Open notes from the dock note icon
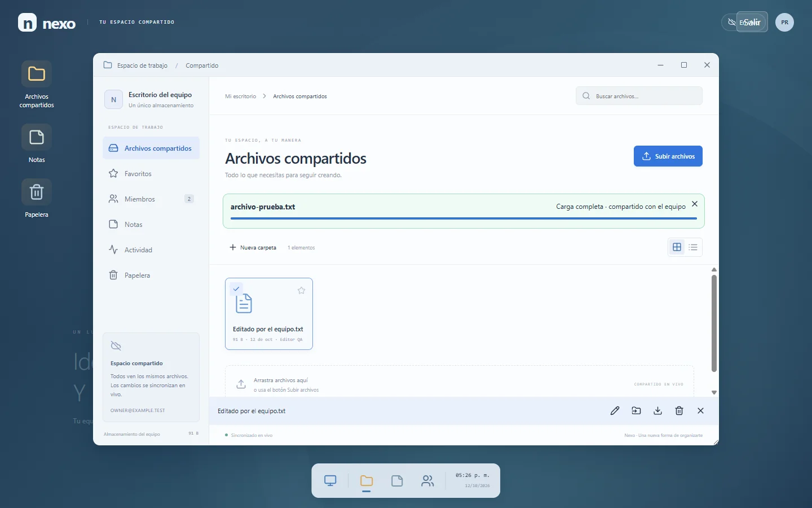 click(397, 481)
